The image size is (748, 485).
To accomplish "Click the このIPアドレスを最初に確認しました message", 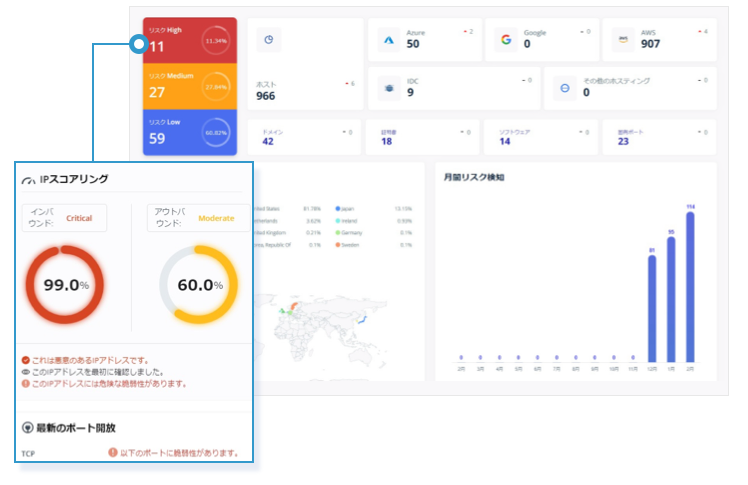I will click(98, 372).
